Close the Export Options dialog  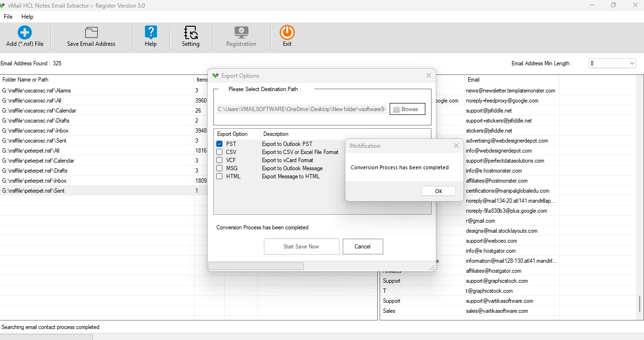pos(428,75)
